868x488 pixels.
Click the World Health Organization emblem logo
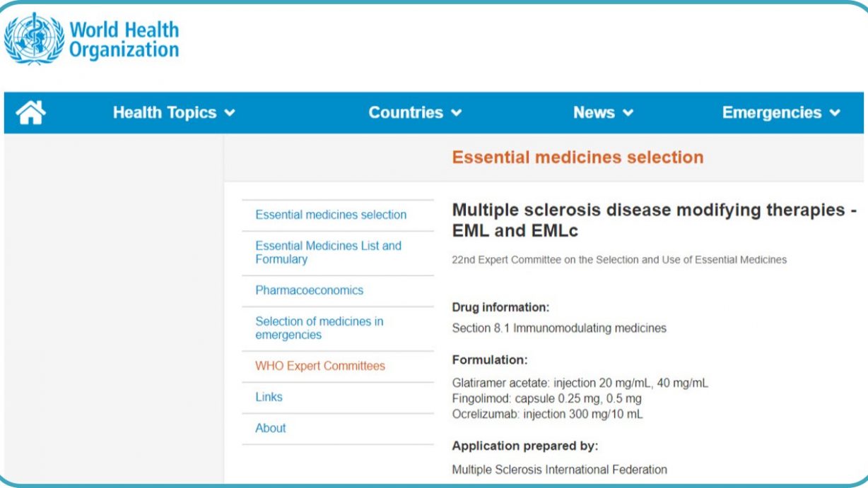[34, 39]
